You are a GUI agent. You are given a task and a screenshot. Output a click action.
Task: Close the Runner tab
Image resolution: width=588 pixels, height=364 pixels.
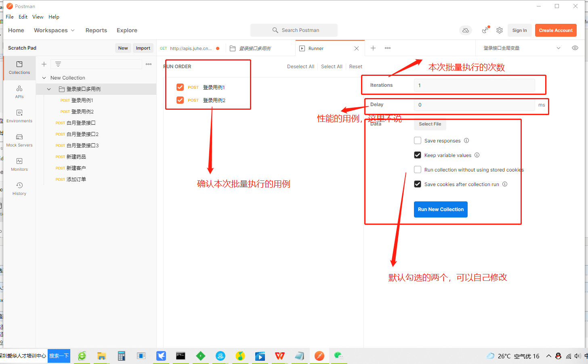(x=357, y=48)
